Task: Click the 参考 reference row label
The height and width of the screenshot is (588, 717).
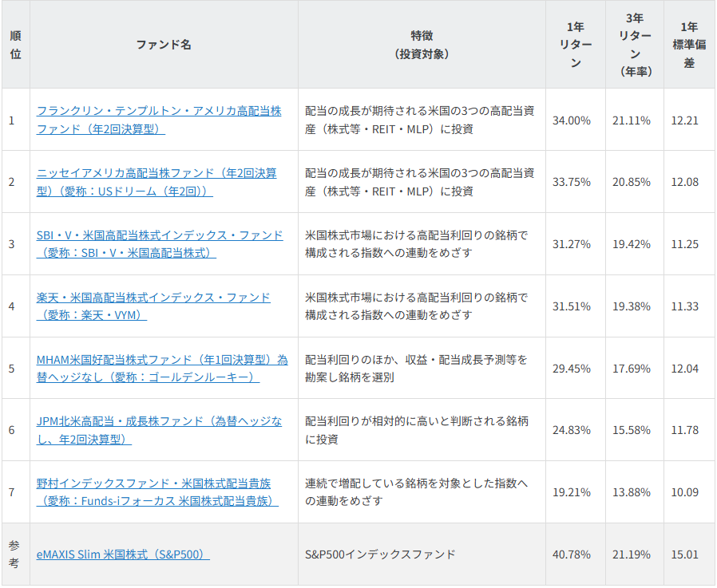Action: pyautogui.click(x=15, y=554)
